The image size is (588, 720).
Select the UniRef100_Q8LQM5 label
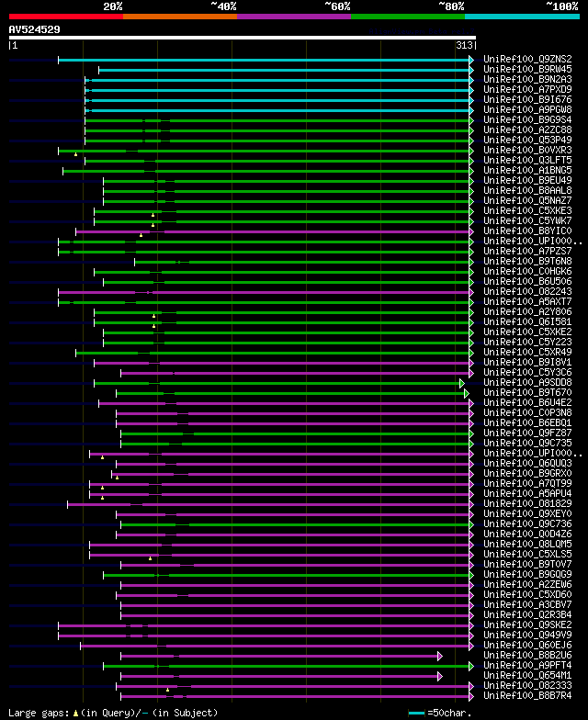click(x=527, y=544)
